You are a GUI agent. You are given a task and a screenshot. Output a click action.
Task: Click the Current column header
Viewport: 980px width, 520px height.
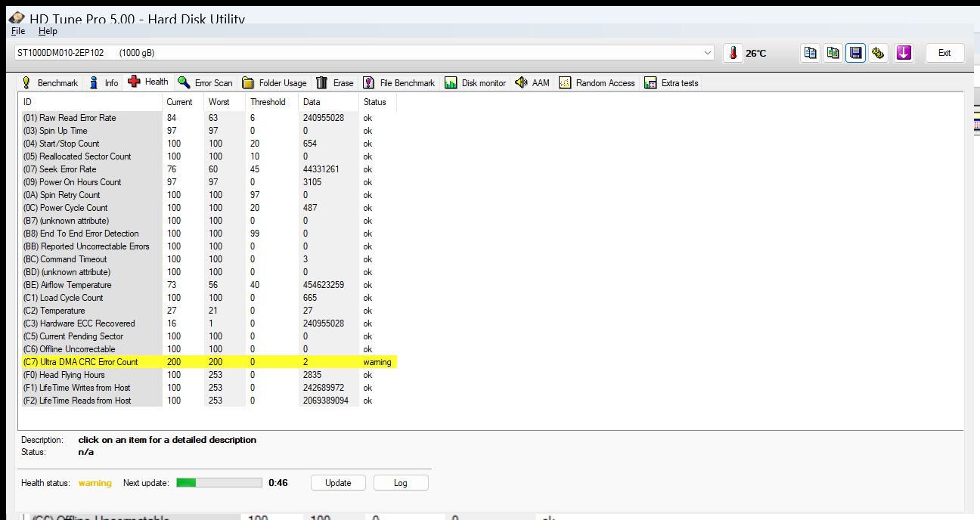pyautogui.click(x=182, y=102)
